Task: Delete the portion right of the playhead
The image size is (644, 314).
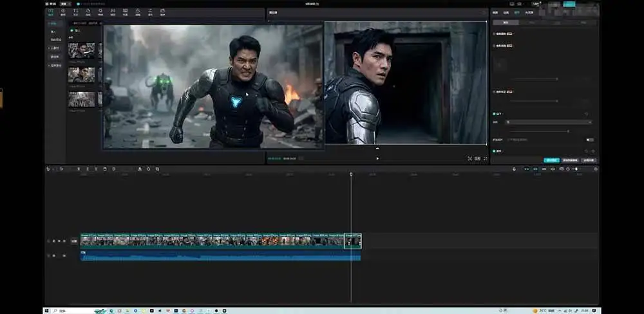Action: click(96, 169)
